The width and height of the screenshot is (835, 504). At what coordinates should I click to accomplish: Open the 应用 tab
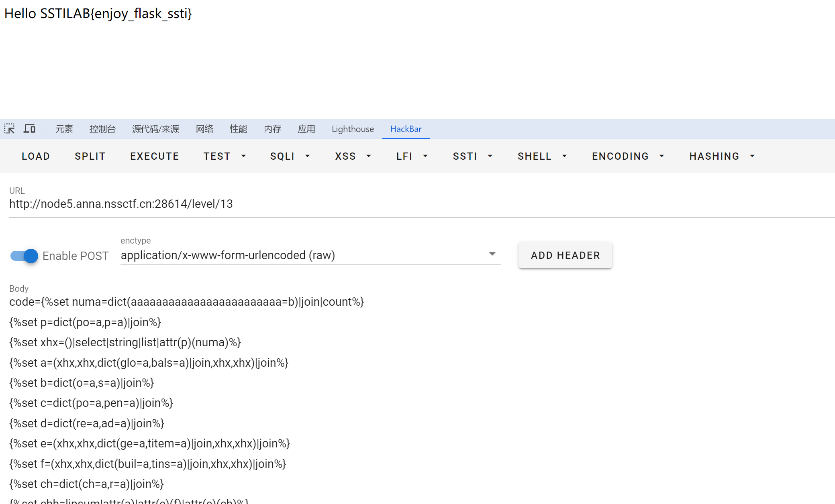point(306,129)
